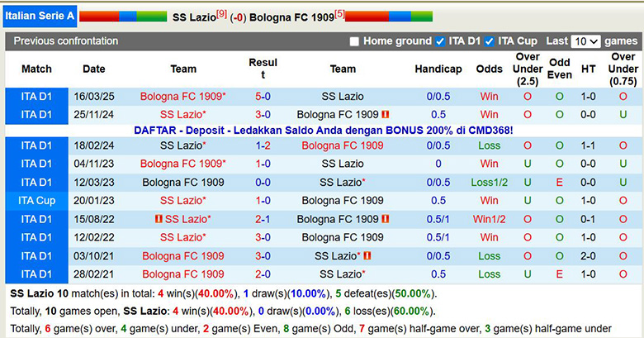Click red card icon in 03/10/21 row
The width and height of the screenshot is (644, 338).
tap(367, 256)
